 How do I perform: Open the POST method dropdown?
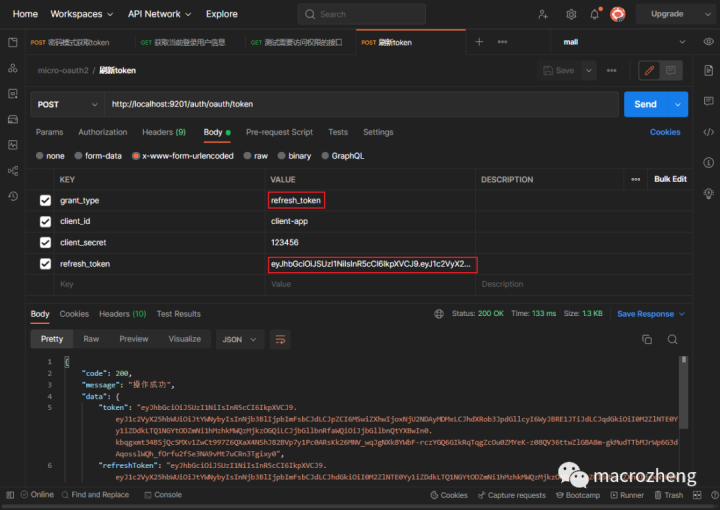[x=67, y=104]
